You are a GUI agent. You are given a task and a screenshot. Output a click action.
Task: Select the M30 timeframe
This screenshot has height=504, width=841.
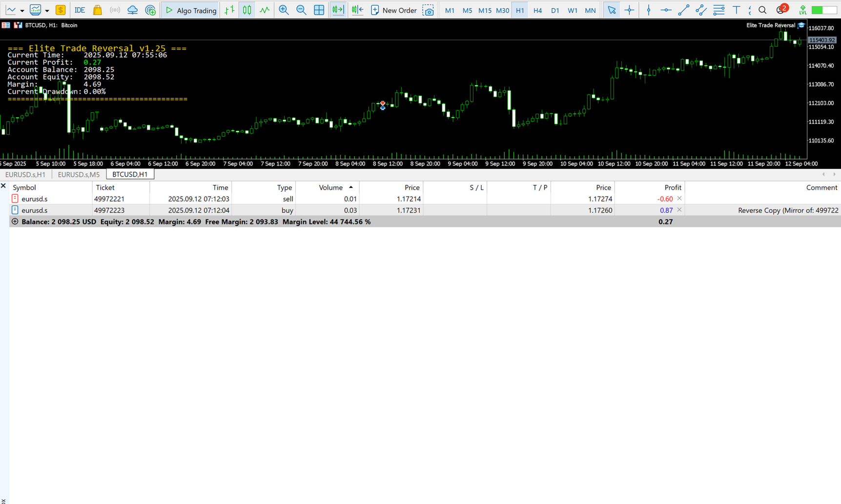click(x=502, y=10)
